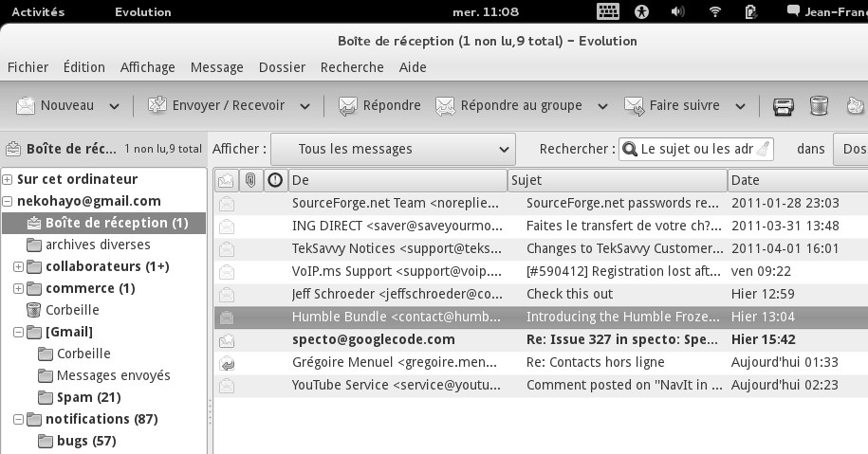Open the Afficher 'Tous les messages' combo box
Viewport: 868px width, 454px height.
[393, 149]
